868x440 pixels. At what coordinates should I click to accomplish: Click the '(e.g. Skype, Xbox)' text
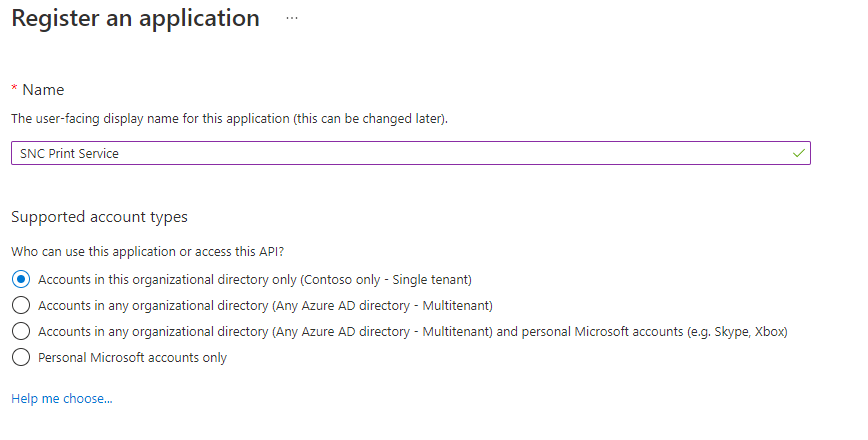735,331
